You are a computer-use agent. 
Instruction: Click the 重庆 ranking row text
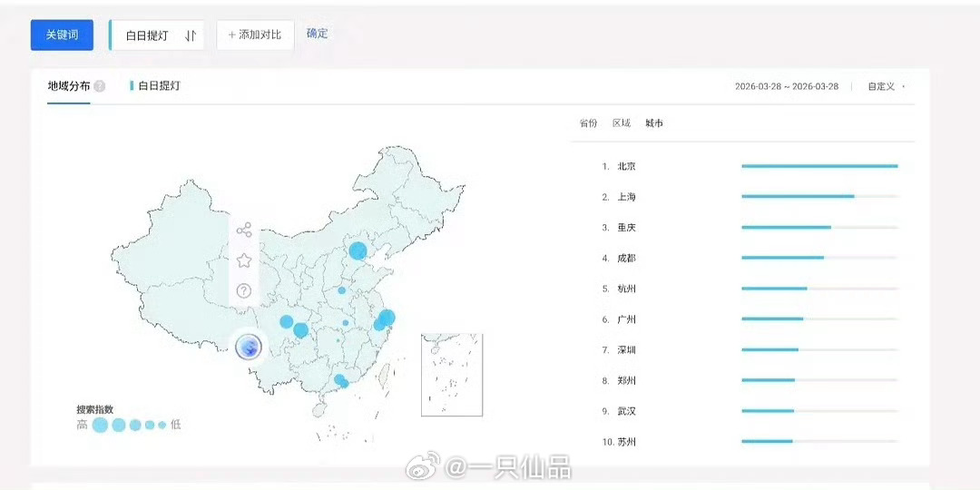[x=626, y=228]
